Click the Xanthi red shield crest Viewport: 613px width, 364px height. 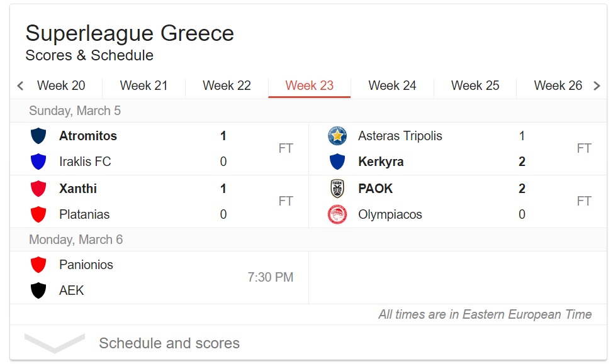pos(38,189)
